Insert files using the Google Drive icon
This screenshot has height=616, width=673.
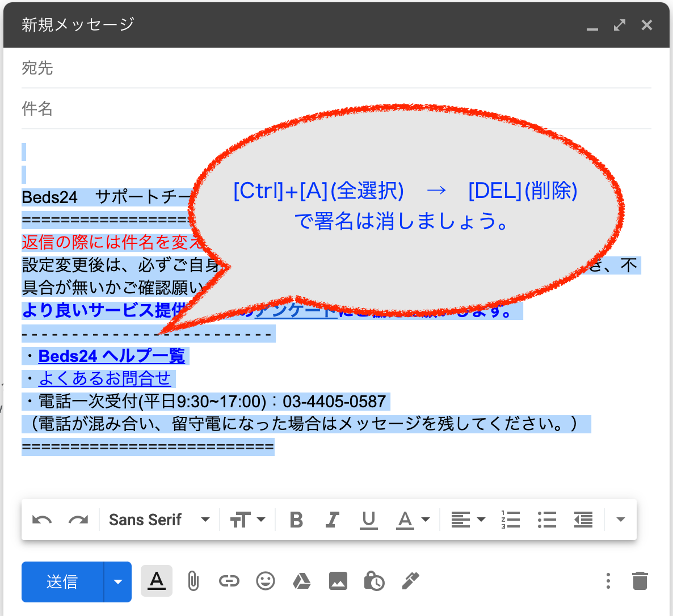(301, 581)
